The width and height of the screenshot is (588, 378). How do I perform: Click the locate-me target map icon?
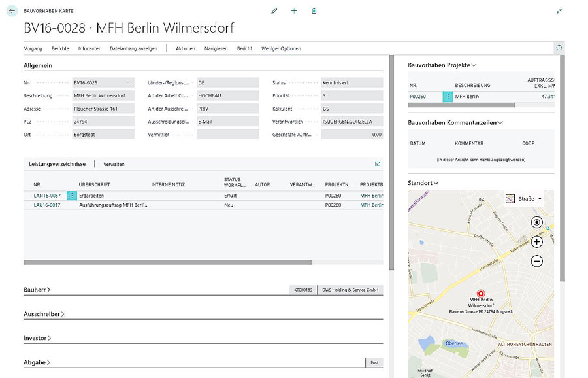tap(537, 222)
